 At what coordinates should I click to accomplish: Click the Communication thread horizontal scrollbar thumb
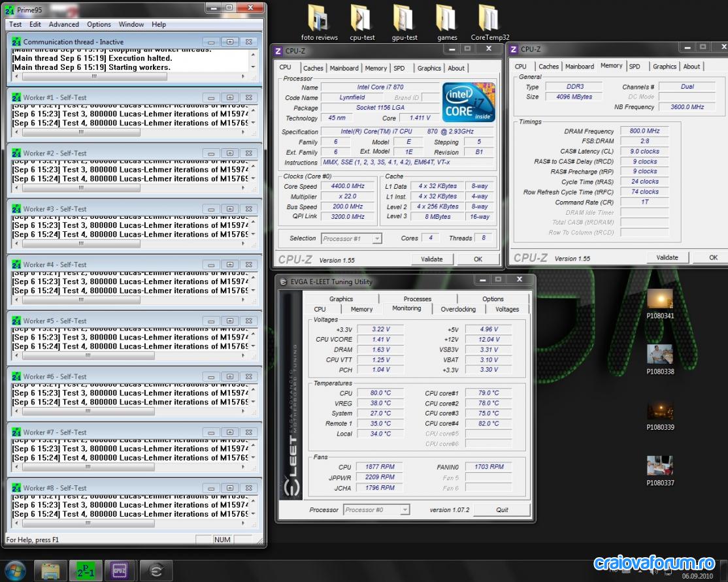tap(95, 76)
